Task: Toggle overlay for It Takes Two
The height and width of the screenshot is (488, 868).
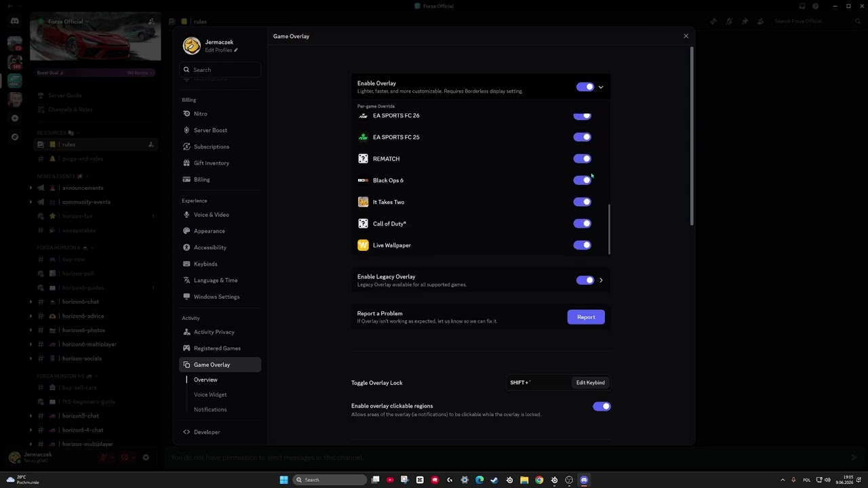Action: pos(582,202)
